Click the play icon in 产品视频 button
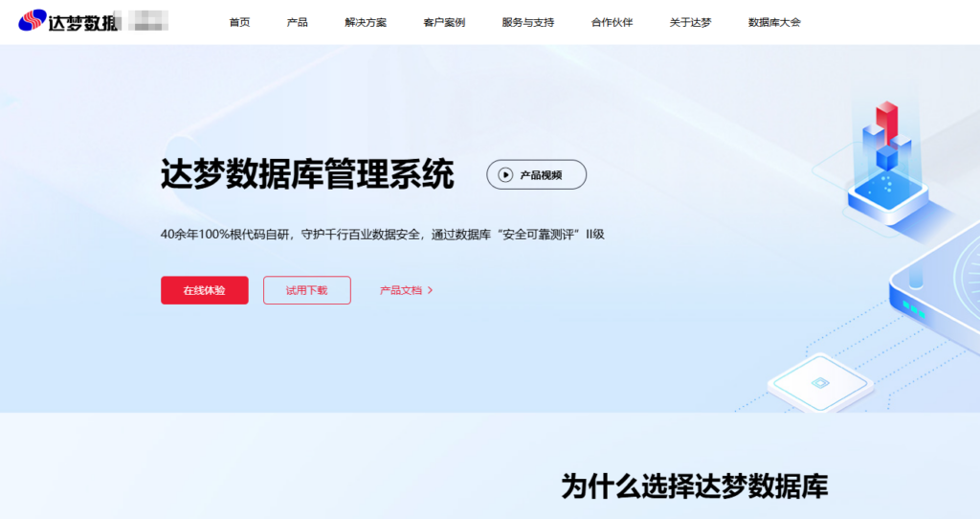 click(505, 175)
